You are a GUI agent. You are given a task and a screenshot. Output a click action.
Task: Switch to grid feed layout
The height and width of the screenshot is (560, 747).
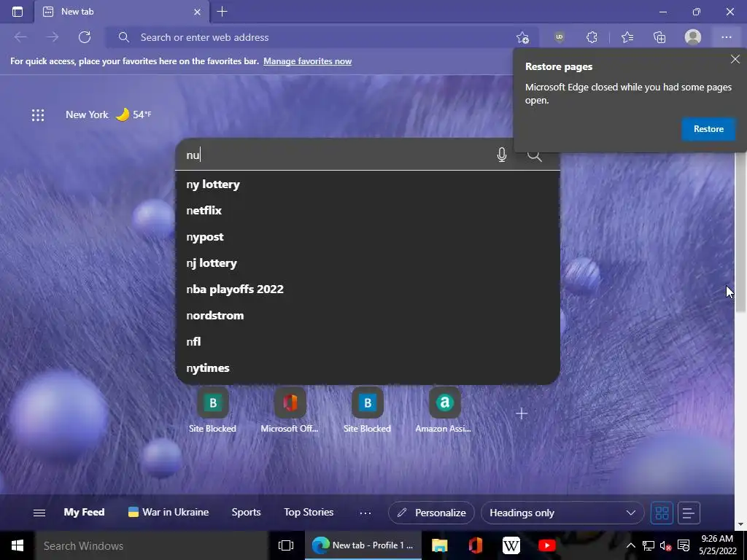(x=662, y=513)
